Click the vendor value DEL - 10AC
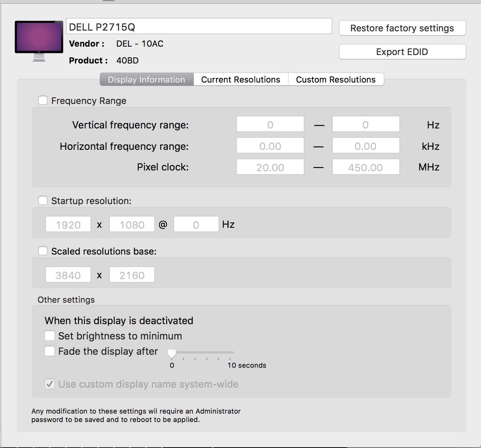 coord(140,44)
